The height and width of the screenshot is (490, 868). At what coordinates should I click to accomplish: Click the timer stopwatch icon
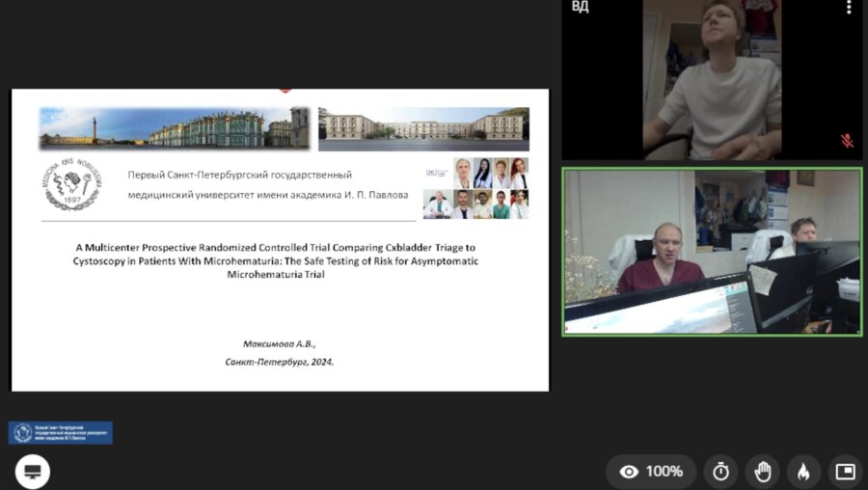pos(720,472)
